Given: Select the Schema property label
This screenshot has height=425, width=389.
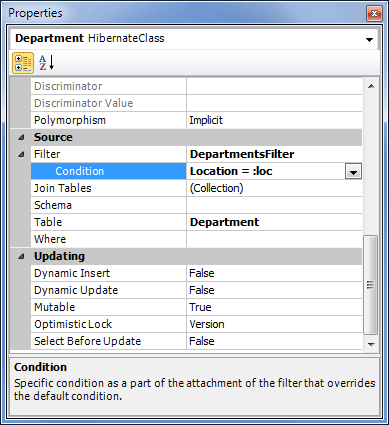Looking at the screenshot, I should tap(53, 205).
